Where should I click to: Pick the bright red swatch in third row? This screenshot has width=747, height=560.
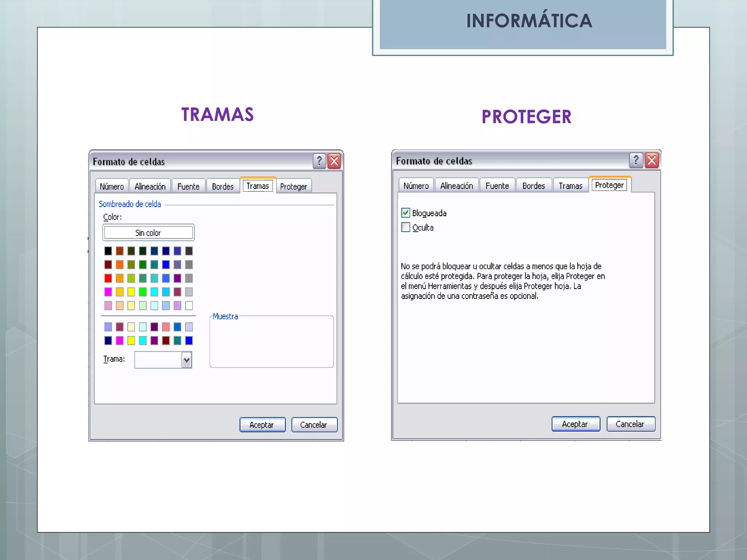click(x=108, y=278)
